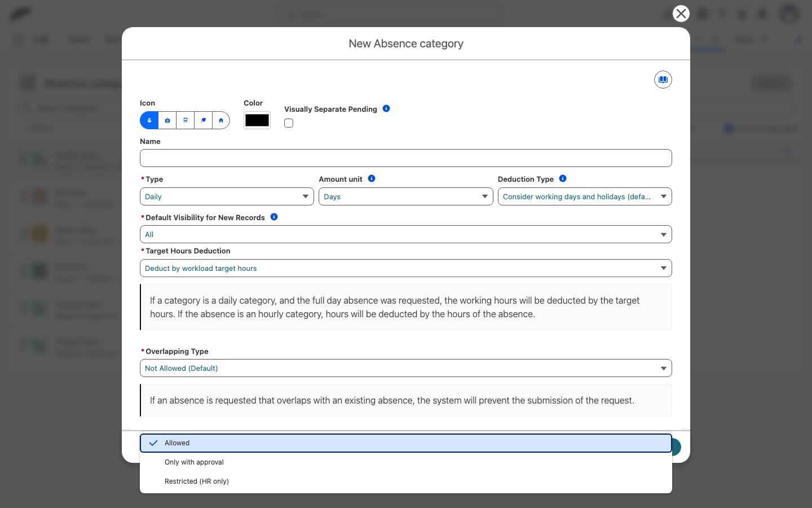Click the New Absence category title
The width and height of the screenshot is (812, 508).
(406, 43)
